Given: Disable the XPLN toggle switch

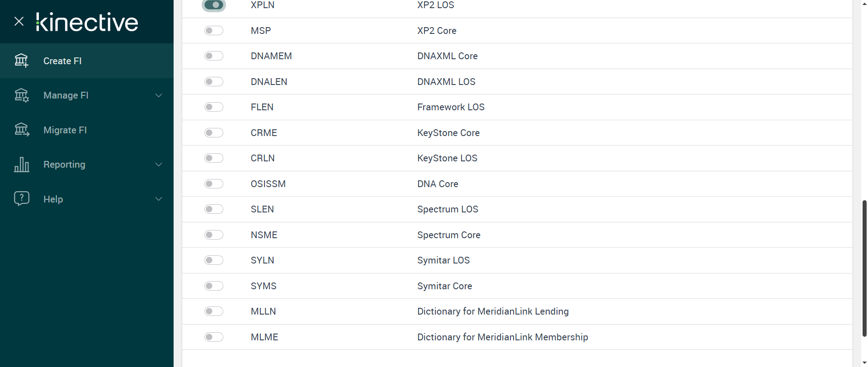Looking at the screenshot, I should click(x=214, y=5).
